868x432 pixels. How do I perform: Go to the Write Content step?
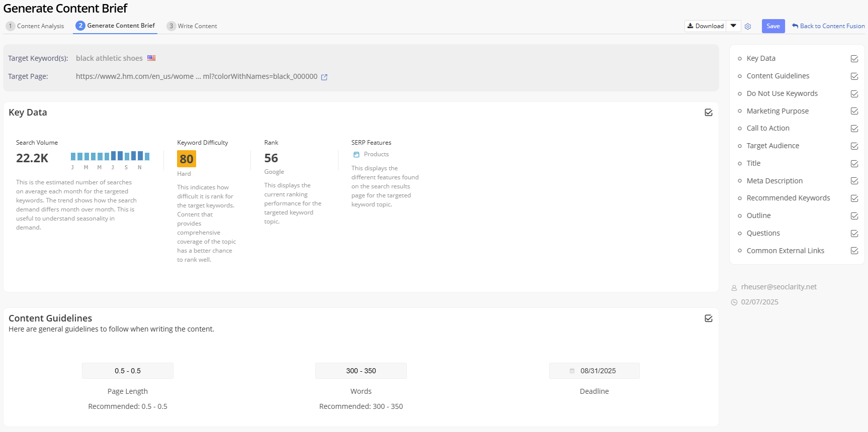tap(192, 26)
